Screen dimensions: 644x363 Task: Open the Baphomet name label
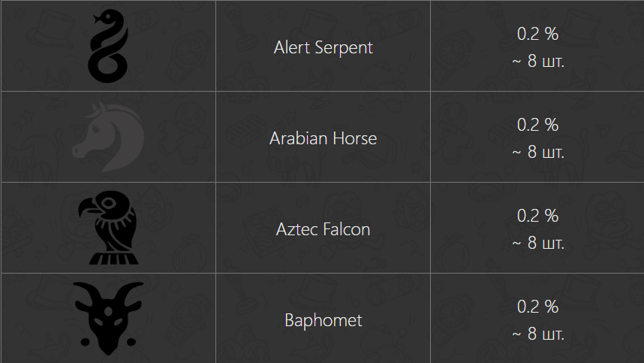click(x=323, y=320)
